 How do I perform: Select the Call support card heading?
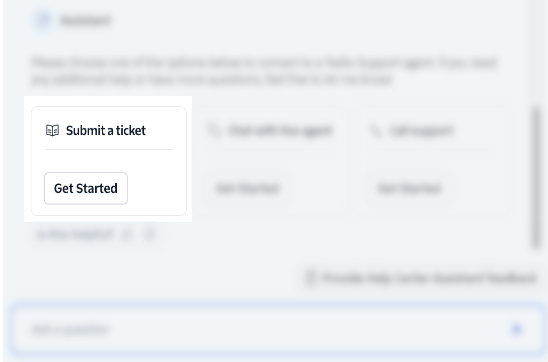[421, 130]
